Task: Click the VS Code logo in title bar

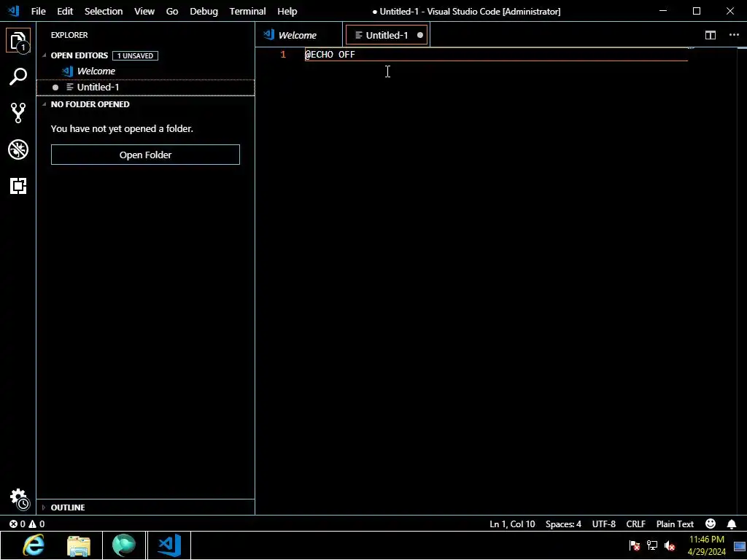Action: tap(13, 11)
